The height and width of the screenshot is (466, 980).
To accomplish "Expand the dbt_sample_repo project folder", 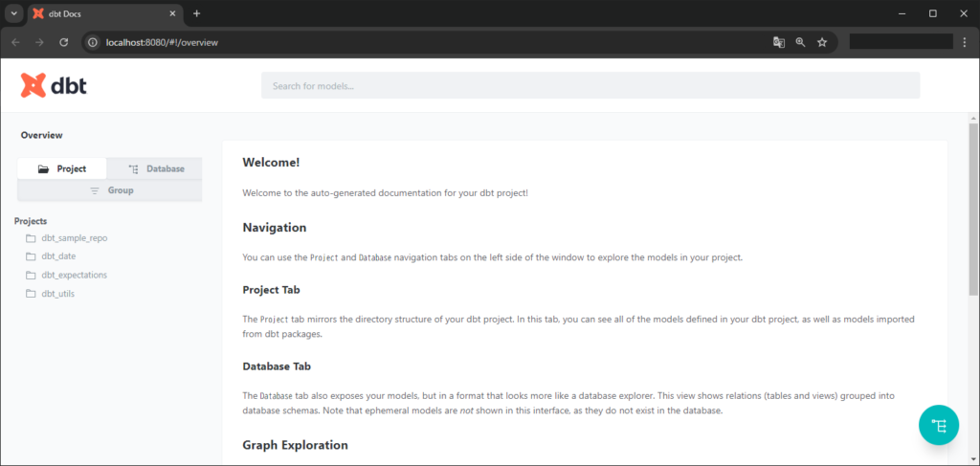I will (x=74, y=238).
